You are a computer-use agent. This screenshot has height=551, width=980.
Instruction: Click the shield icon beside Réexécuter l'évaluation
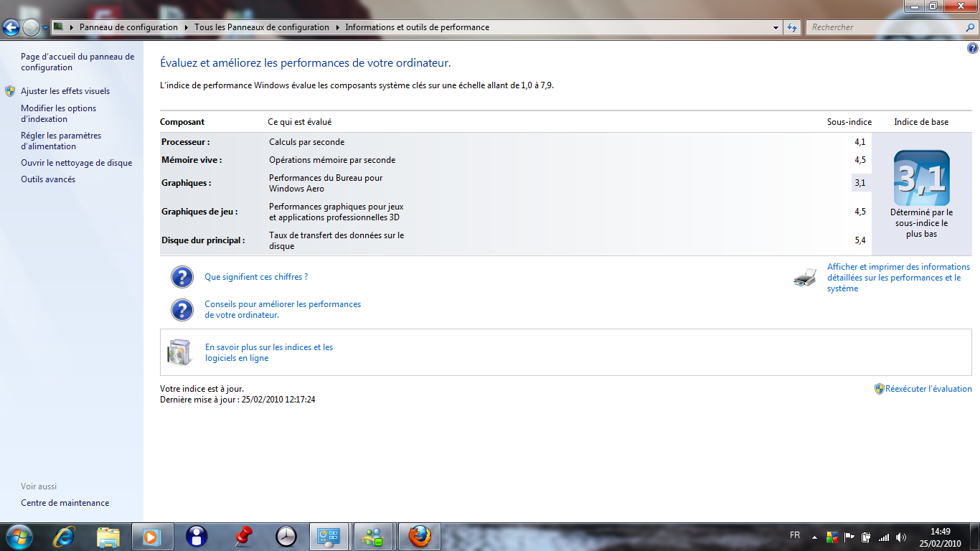[x=879, y=389]
